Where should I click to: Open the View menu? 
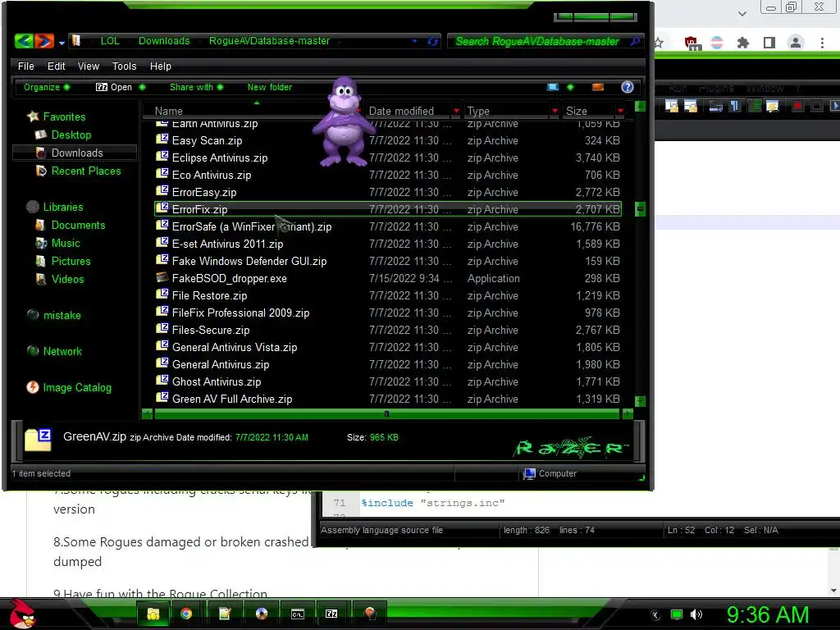tap(89, 66)
